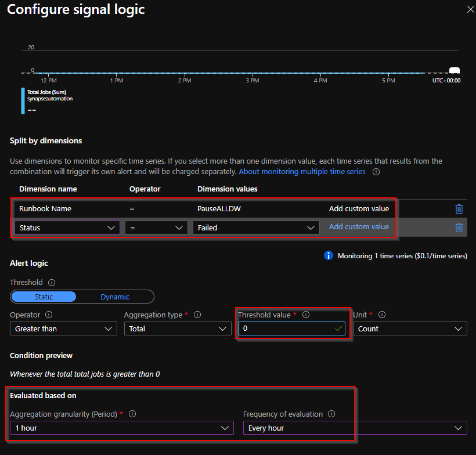Open the 1 hour aggregation granularity dropdown
The width and height of the screenshot is (476, 455).
pyautogui.click(x=122, y=428)
